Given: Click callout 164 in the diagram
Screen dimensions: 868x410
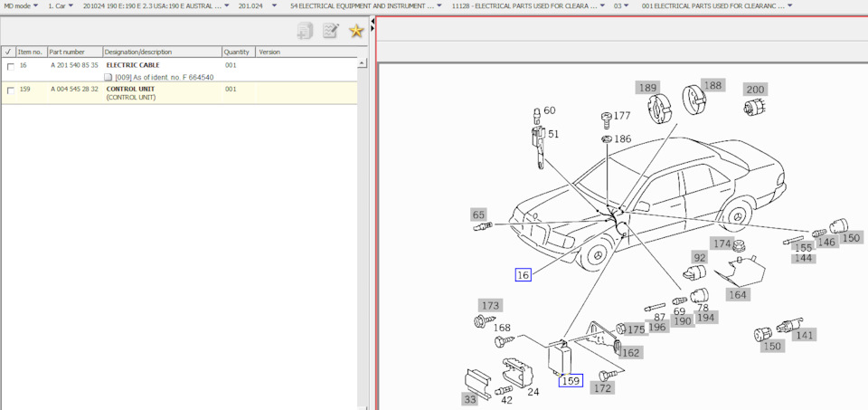Looking at the screenshot, I should 738,295.
